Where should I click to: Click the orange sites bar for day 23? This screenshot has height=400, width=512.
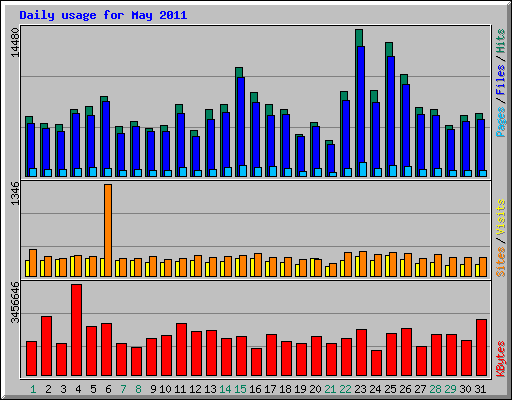tap(363, 264)
